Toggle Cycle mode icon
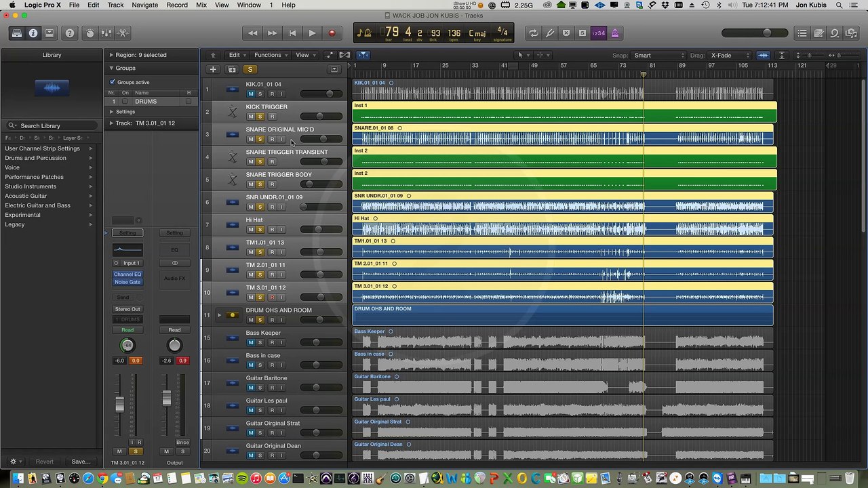This screenshot has width=868, height=488. [x=534, y=33]
